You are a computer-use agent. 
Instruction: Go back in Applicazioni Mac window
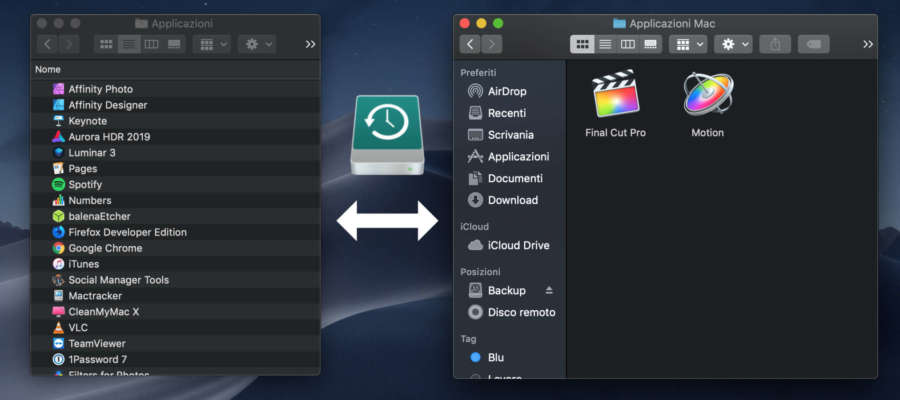(470, 44)
